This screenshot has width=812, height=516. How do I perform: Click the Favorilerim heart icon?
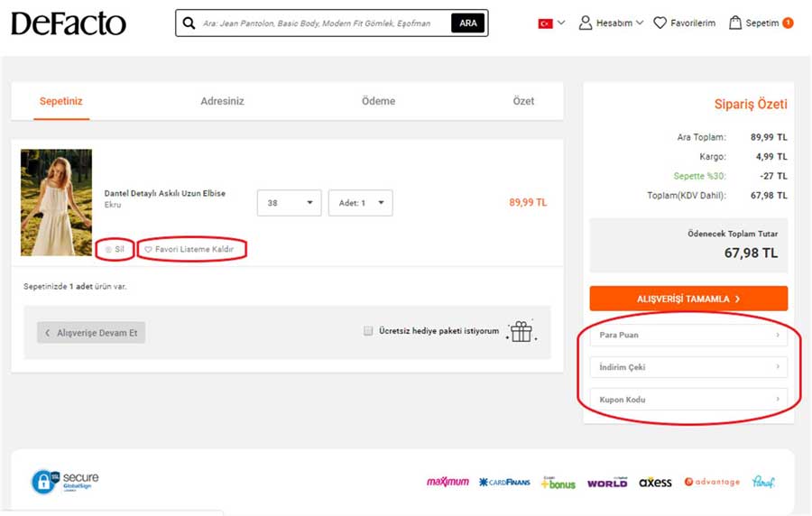coord(660,23)
